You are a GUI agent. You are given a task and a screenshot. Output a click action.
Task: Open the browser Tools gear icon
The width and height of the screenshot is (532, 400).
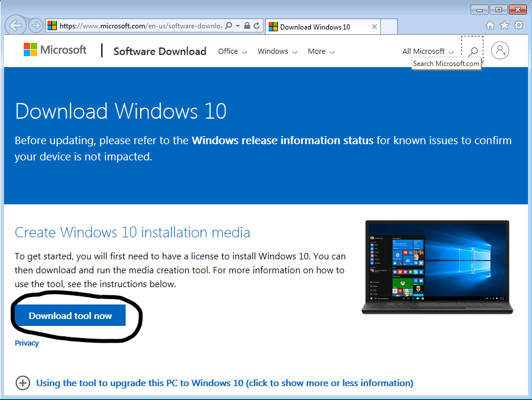(x=519, y=25)
